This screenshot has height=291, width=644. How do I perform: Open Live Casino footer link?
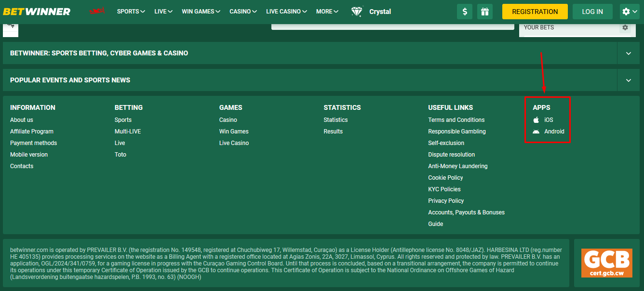coord(234,143)
